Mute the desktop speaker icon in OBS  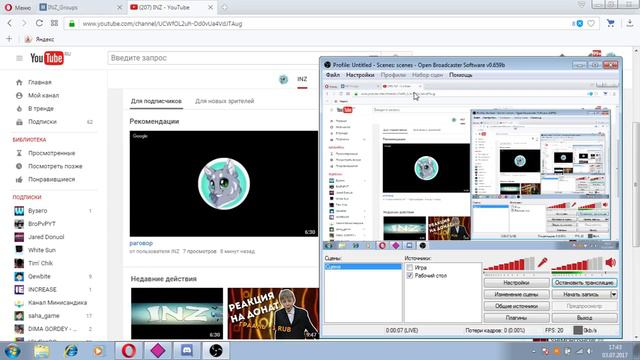point(610,262)
